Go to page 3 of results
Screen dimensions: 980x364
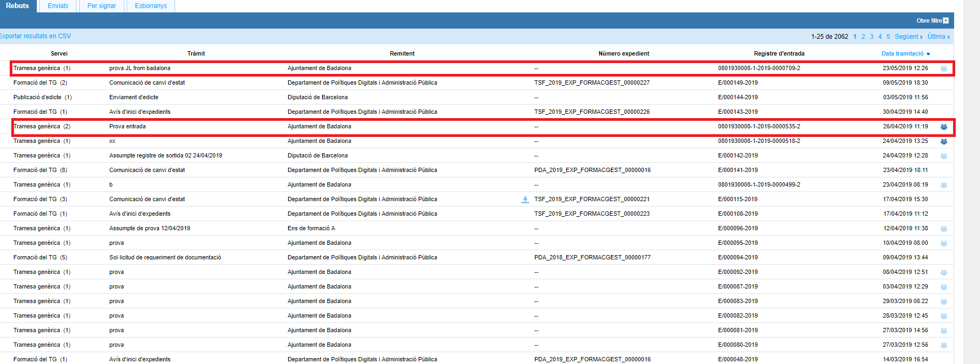(x=872, y=37)
